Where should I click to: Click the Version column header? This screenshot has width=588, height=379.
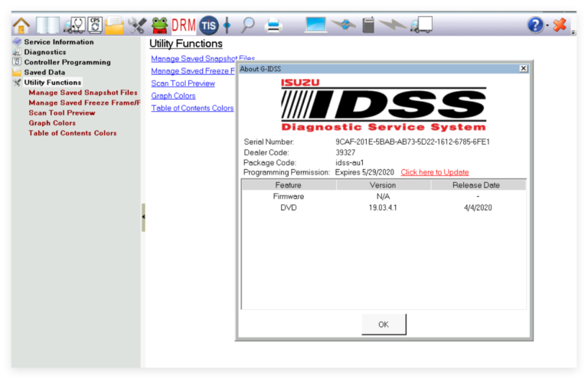coord(383,185)
